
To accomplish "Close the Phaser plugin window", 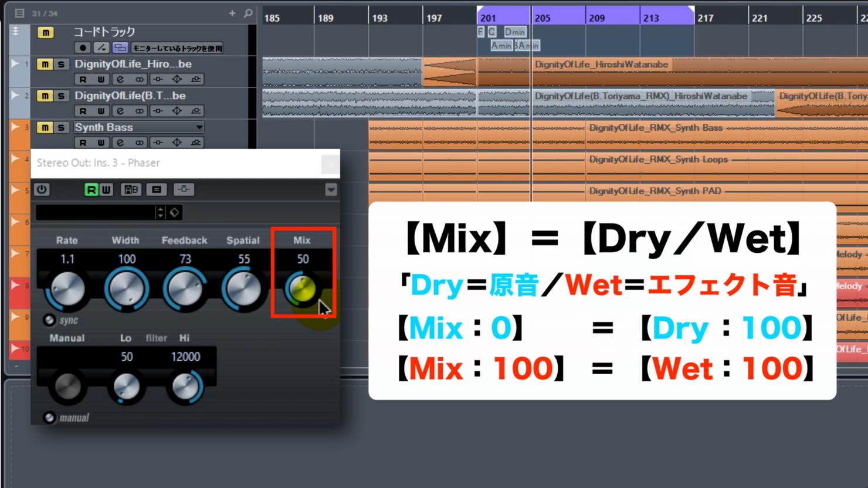I will click(330, 164).
